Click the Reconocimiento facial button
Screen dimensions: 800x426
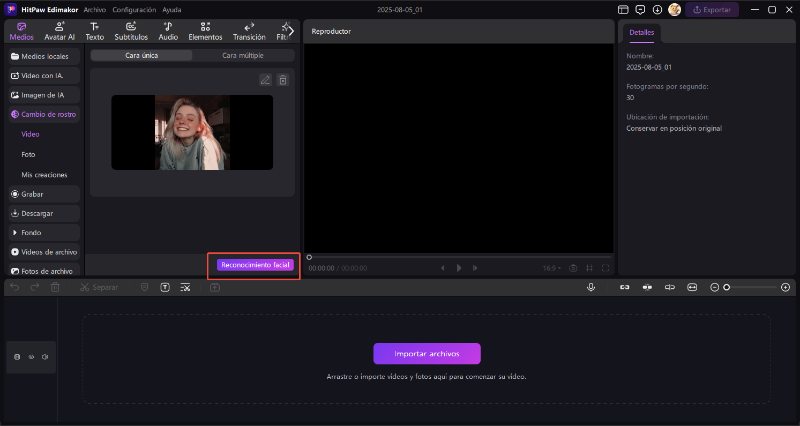[x=255, y=265]
